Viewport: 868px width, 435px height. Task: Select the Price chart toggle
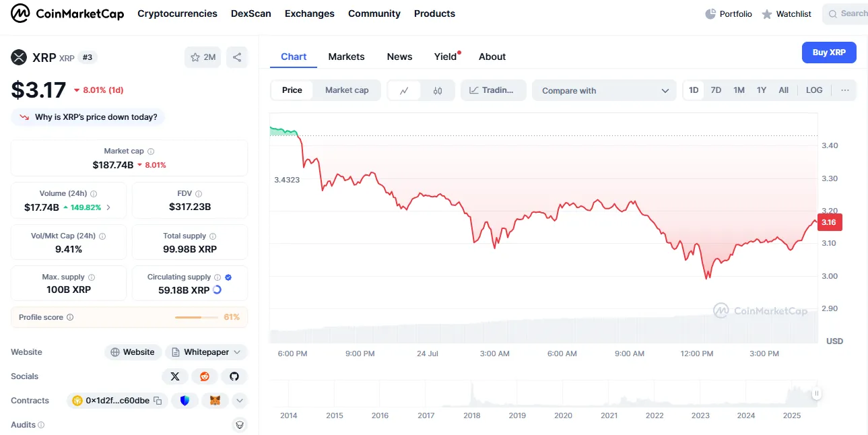(292, 90)
